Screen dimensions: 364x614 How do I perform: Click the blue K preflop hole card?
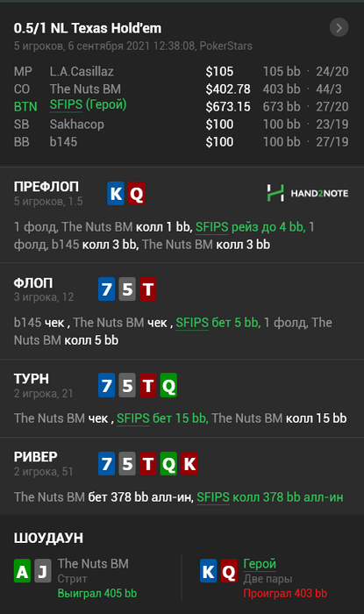click(116, 194)
